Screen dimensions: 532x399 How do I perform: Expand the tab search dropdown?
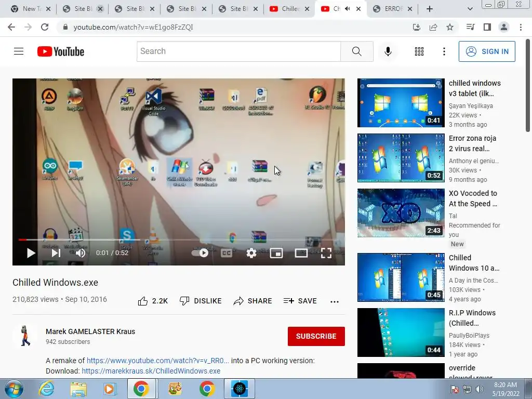(470, 9)
